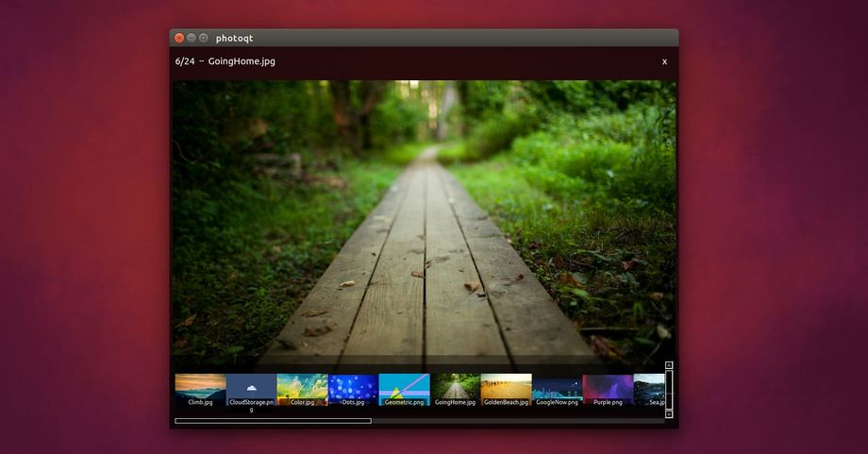Close the photoqt window via red button
Screen dimensions: 868x454
pyautogui.click(x=179, y=38)
